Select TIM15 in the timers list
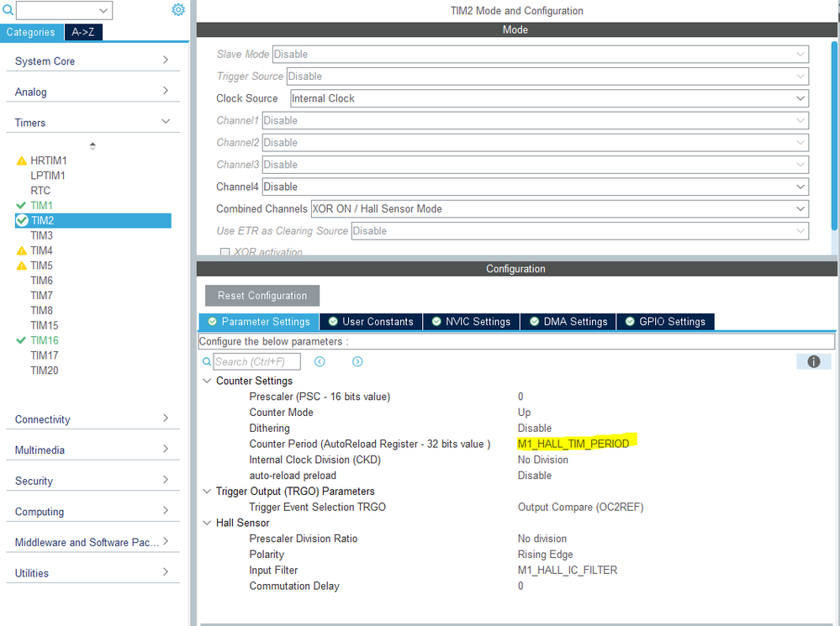840x626 pixels. coord(44,325)
